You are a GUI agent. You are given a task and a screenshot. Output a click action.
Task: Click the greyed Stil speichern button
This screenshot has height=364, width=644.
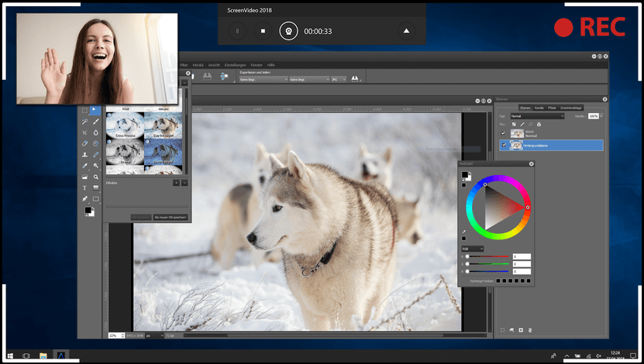click(141, 217)
